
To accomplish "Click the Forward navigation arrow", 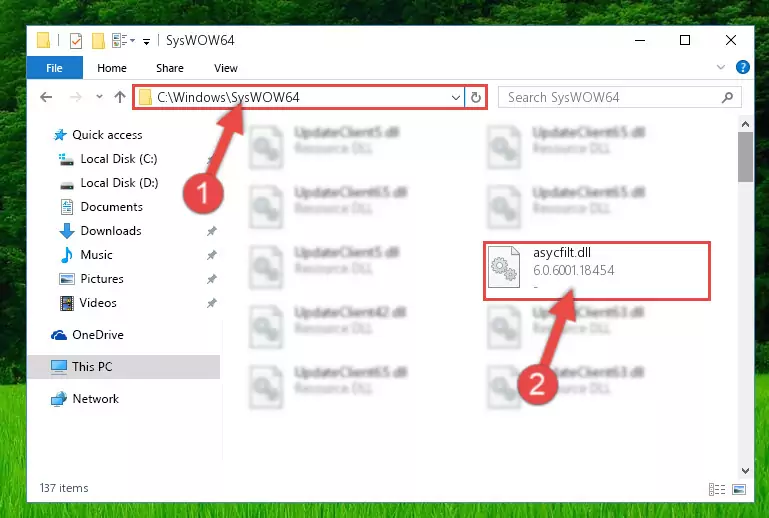I will click(x=76, y=97).
